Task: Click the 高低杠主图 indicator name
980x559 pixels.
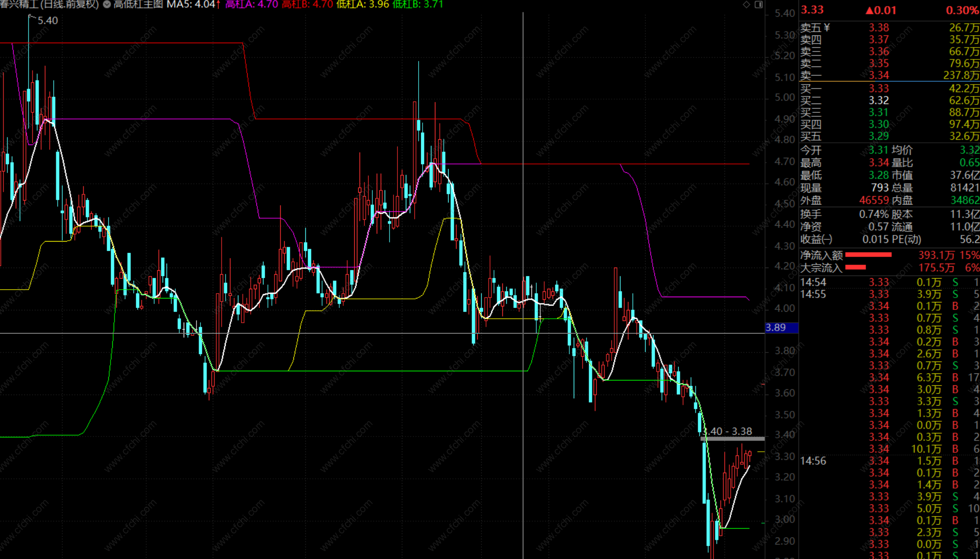Action: (x=138, y=4)
